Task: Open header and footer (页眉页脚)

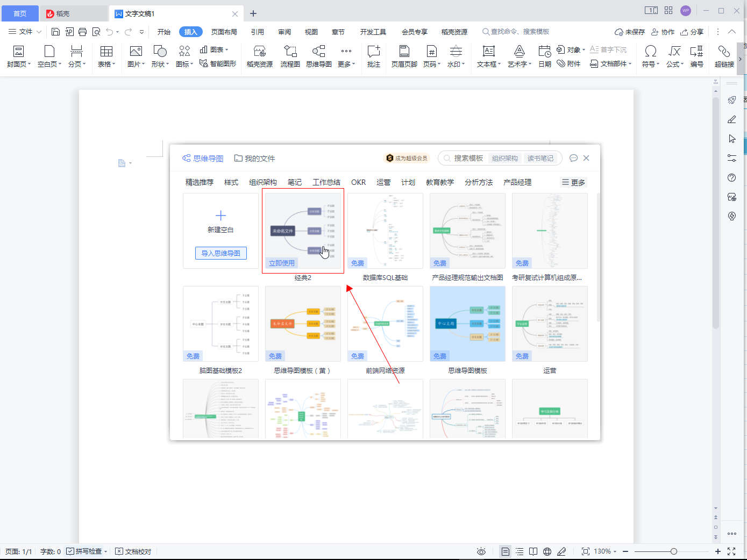Action: pyautogui.click(x=404, y=56)
